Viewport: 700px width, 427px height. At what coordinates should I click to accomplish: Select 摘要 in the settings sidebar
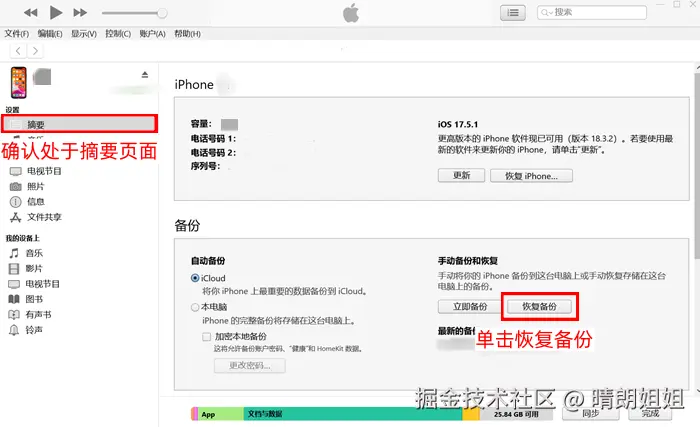pyautogui.click(x=79, y=124)
